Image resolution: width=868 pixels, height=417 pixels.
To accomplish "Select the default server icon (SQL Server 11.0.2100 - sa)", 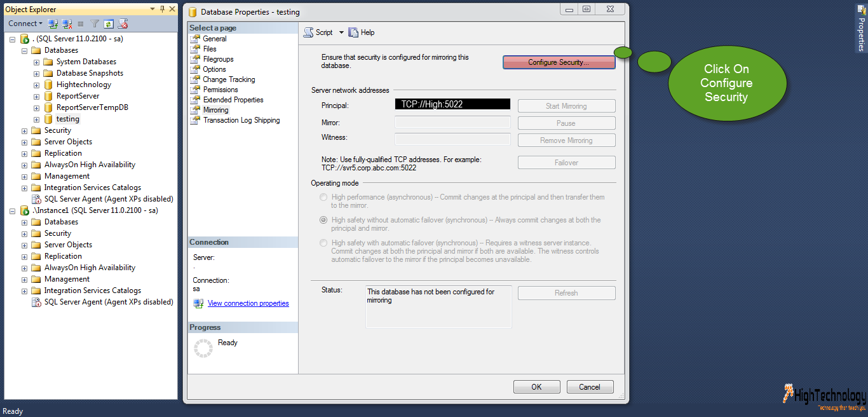I will [24, 39].
